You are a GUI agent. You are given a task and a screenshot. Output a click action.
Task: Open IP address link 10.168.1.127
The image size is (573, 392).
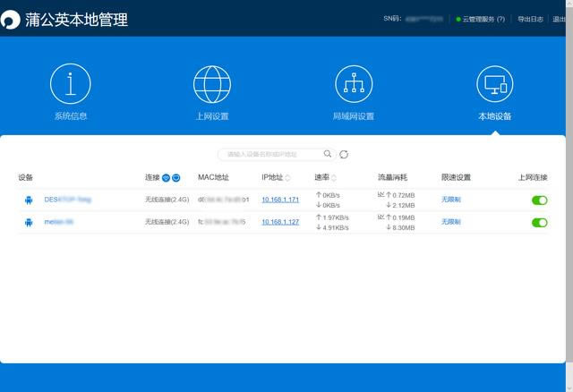pyautogui.click(x=280, y=222)
